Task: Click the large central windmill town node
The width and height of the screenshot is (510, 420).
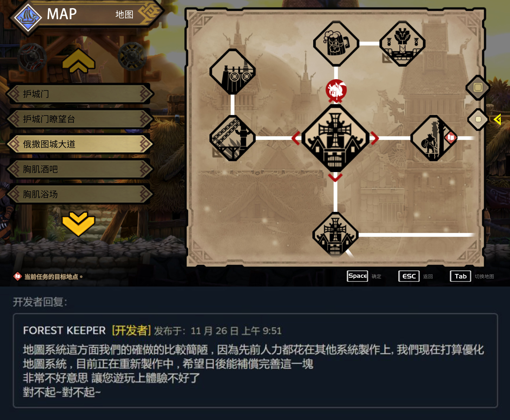Action: tap(335, 138)
